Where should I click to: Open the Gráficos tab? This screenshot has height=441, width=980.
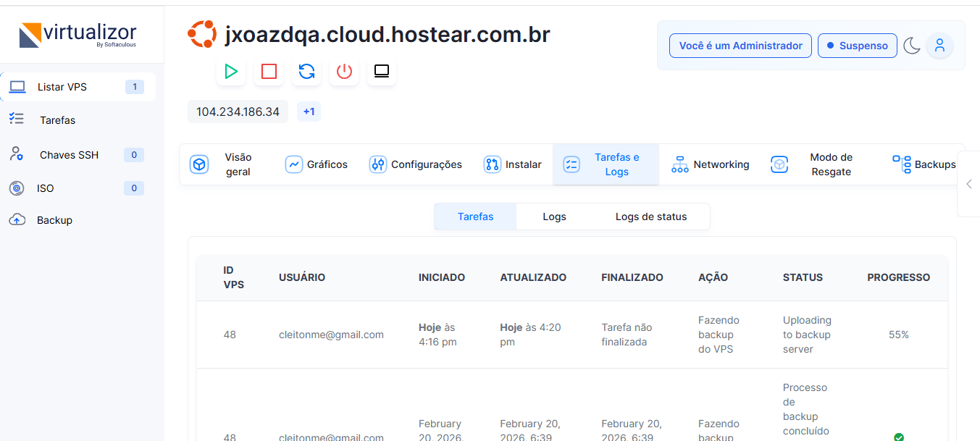click(317, 164)
